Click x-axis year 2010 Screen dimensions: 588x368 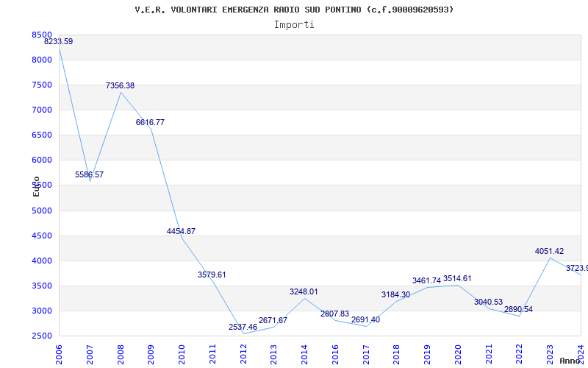coord(182,355)
